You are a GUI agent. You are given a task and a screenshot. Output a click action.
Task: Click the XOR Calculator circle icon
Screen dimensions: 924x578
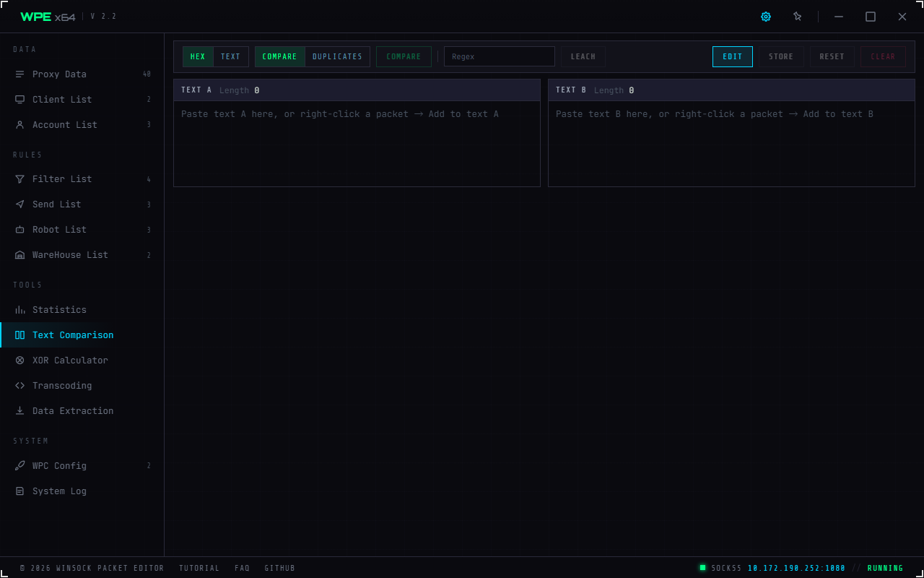pos(20,361)
